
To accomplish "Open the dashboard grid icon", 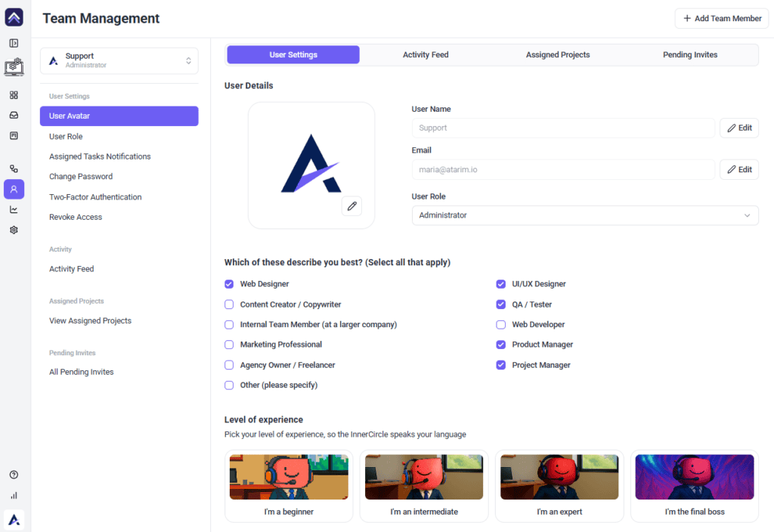I will pos(14,94).
